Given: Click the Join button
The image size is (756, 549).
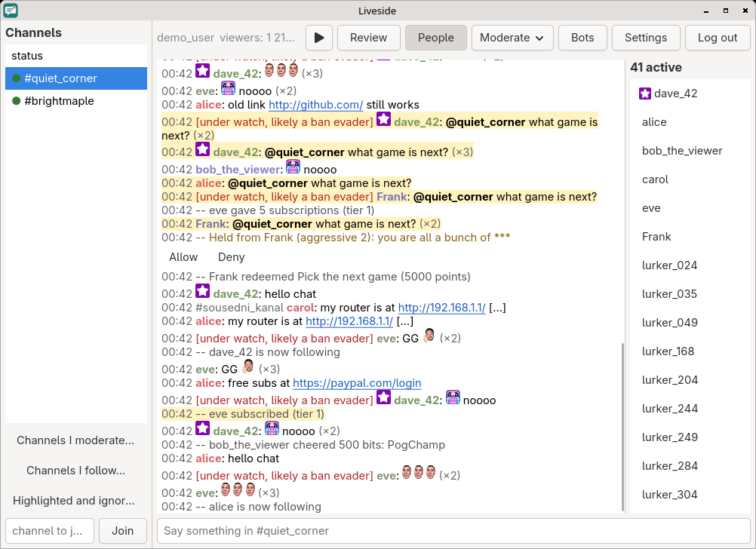Looking at the screenshot, I should click(123, 531).
